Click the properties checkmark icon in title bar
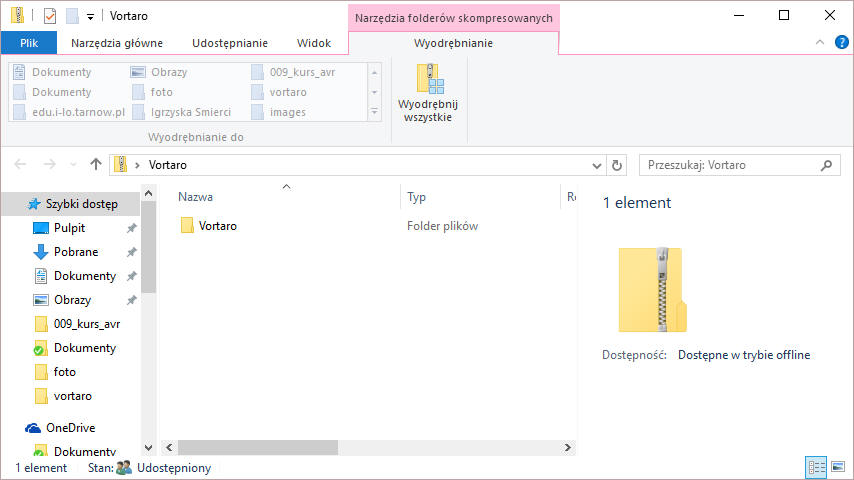The width and height of the screenshot is (854, 480). pyautogui.click(x=50, y=16)
